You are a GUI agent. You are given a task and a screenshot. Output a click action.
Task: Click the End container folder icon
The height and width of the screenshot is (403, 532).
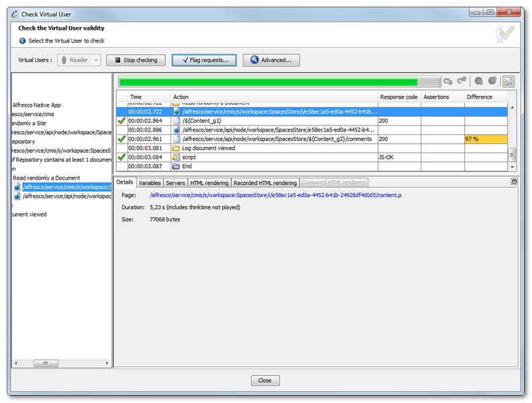tap(176, 166)
